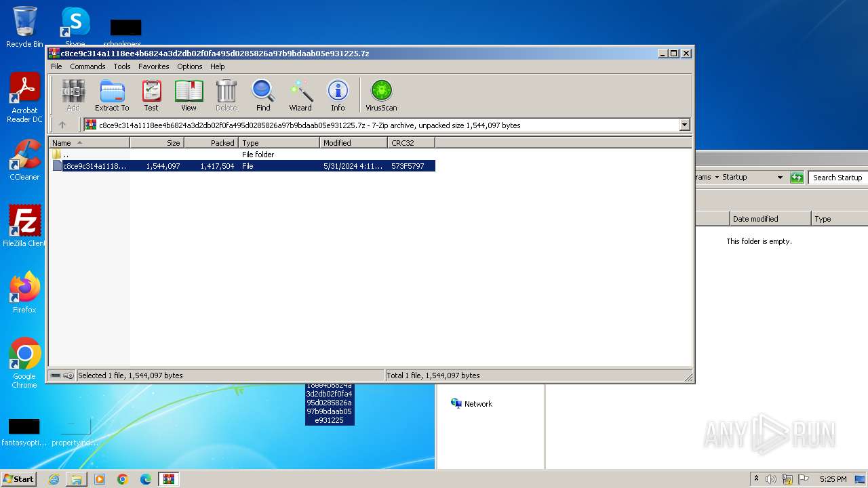Open the Favorites menu
868x488 pixels.
pyautogui.click(x=154, y=66)
